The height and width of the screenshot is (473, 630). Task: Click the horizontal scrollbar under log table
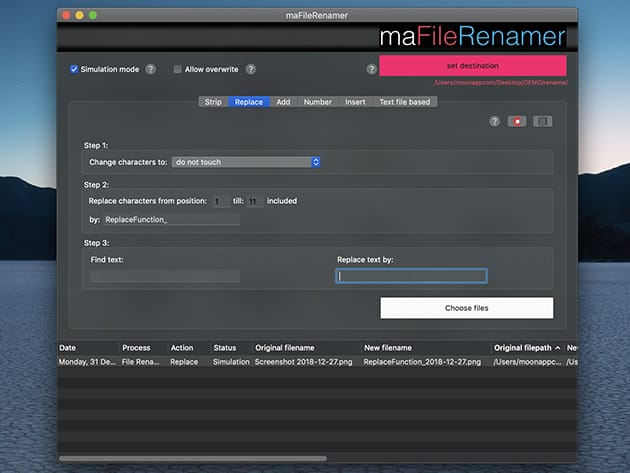coord(300,458)
